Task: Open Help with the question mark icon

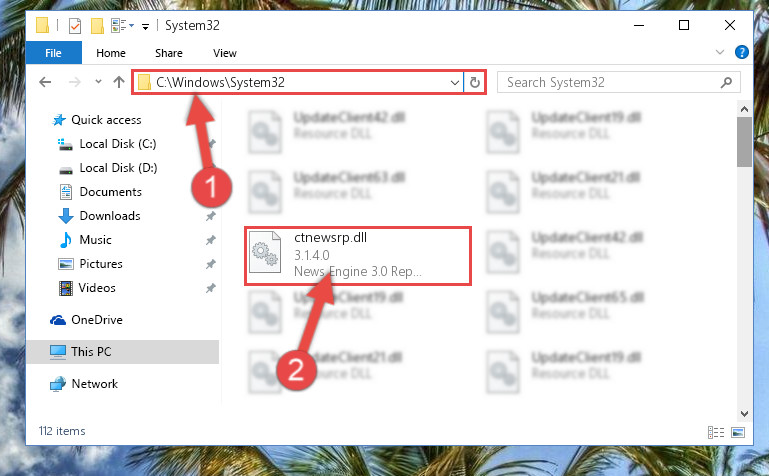Action: (x=742, y=52)
